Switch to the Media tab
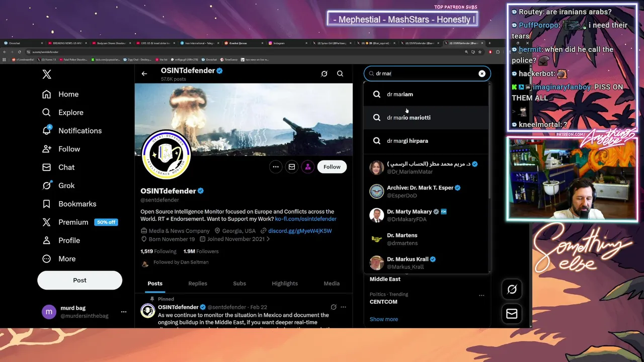 332,284
